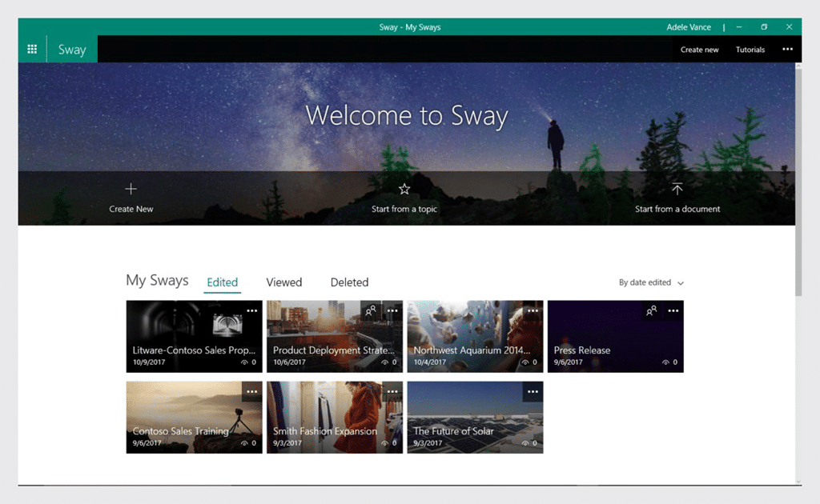
Task: Click the vertical scrollbar thumb
Action: click(798, 182)
